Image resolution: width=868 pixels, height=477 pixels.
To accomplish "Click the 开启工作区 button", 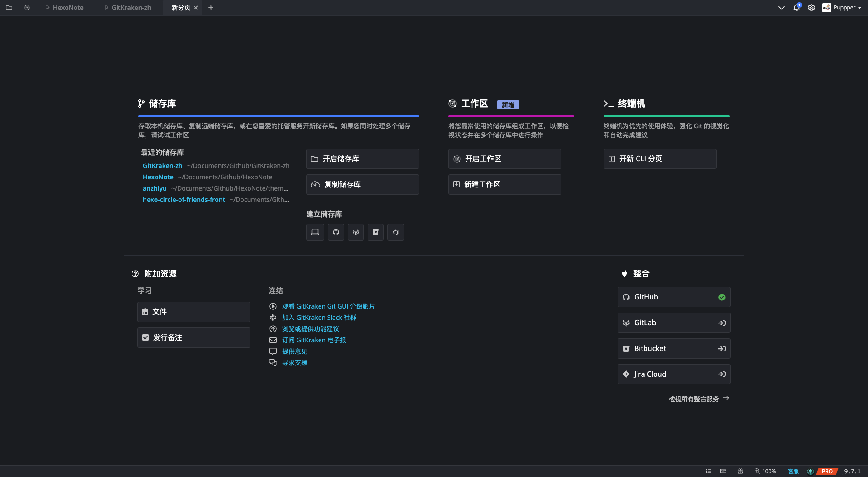I will pos(505,159).
